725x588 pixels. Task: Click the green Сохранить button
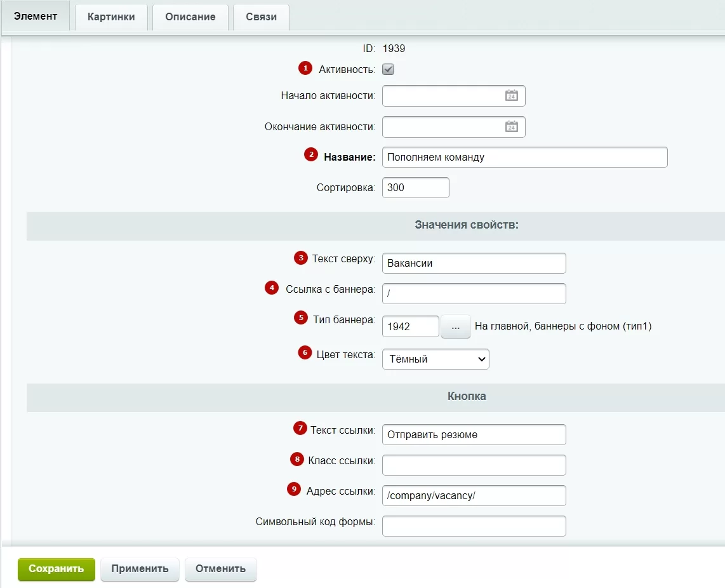(x=57, y=569)
